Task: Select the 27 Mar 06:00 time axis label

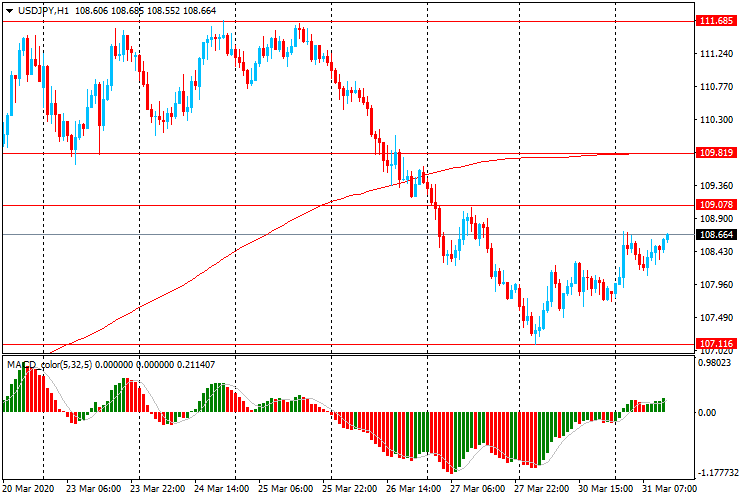Action: (x=478, y=489)
